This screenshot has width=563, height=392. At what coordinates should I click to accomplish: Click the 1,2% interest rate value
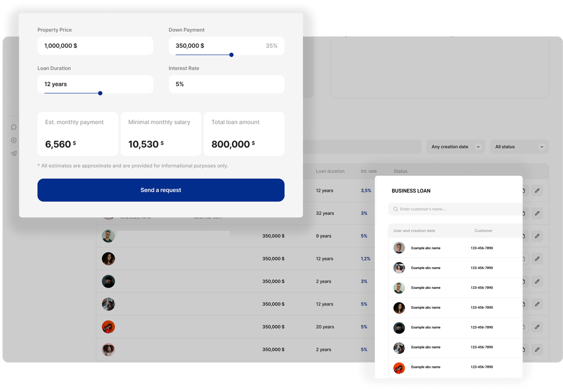[x=365, y=259]
